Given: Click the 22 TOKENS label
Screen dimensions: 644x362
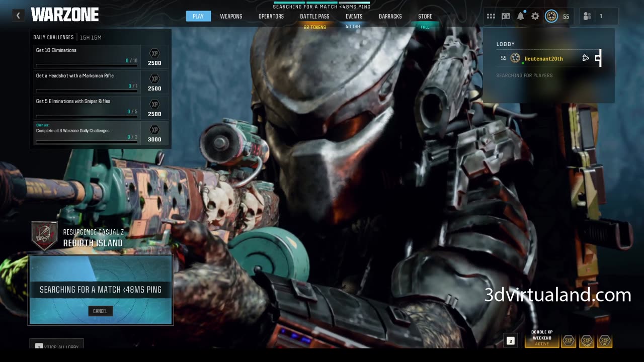Looking at the screenshot, I should (x=315, y=27).
